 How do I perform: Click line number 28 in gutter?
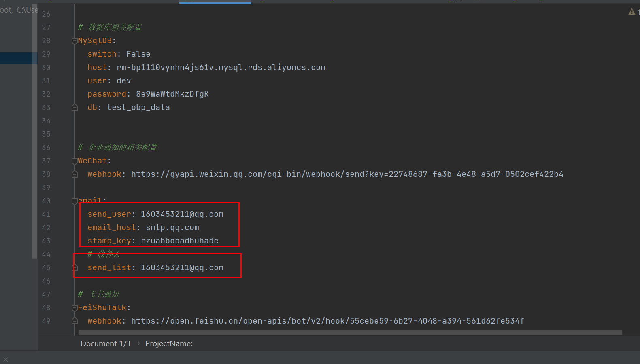[46, 41]
